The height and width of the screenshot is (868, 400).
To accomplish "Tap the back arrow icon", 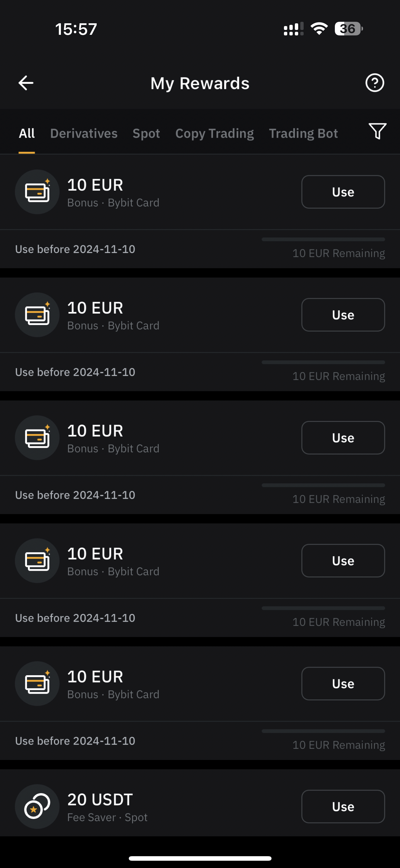I will [x=26, y=83].
